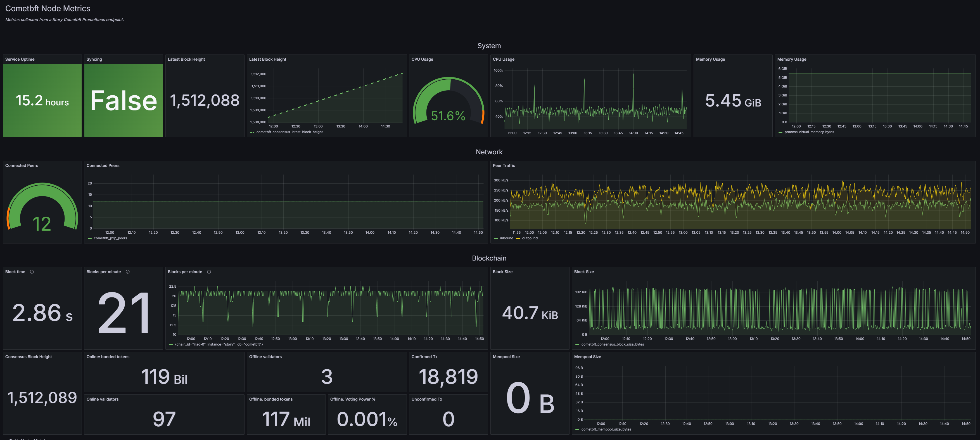Open the Peer Traffic panel title menu
Image resolution: width=980 pixels, height=440 pixels.
click(x=504, y=165)
